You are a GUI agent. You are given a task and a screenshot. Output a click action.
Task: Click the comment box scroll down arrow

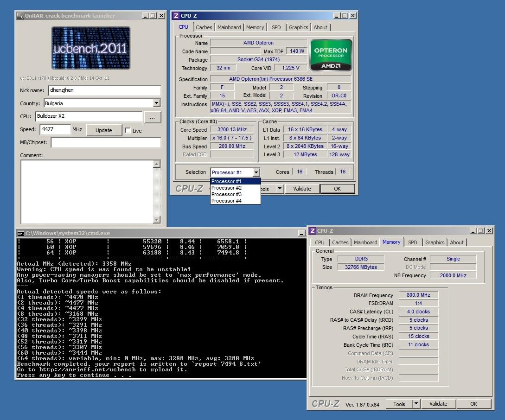157,219
